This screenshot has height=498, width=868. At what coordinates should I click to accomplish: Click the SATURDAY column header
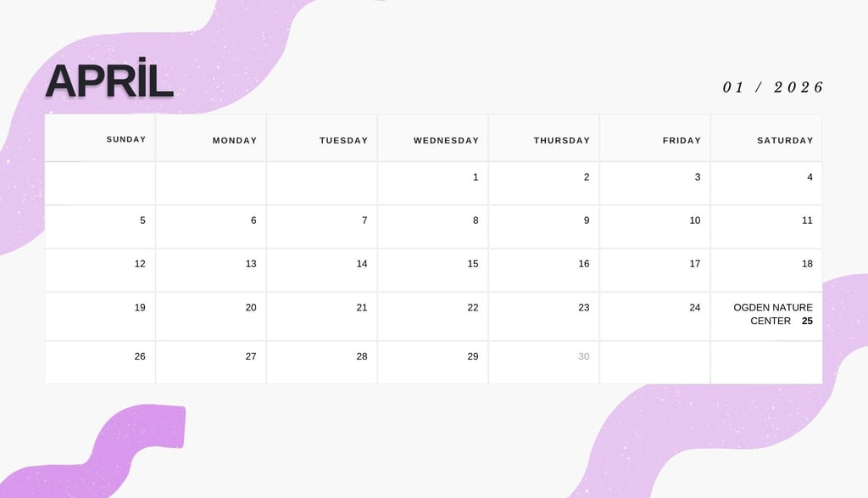click(x=785, y=141)
